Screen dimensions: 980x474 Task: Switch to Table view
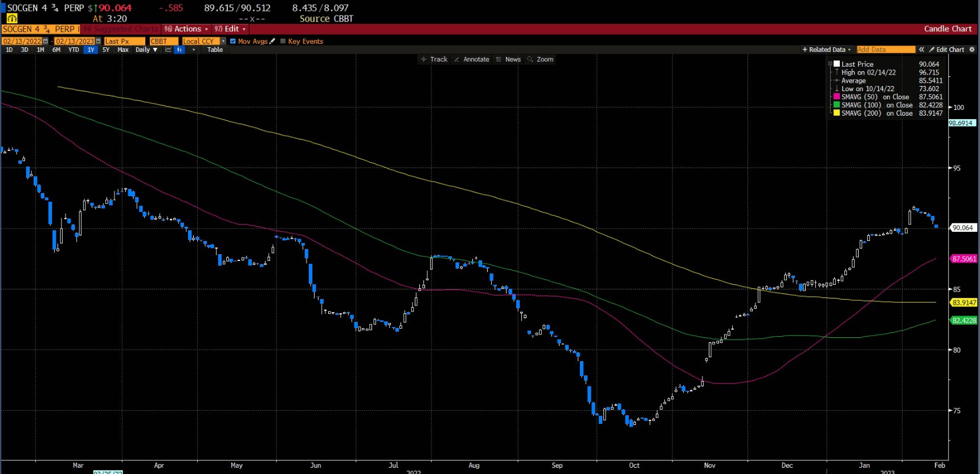[x=215, y=50]
